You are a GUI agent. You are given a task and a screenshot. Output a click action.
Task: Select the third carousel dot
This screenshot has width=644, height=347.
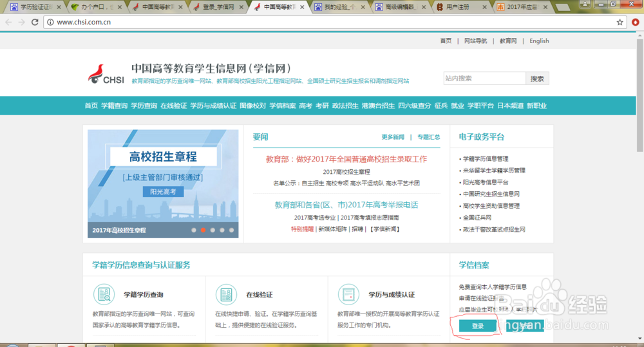(213, 230)
